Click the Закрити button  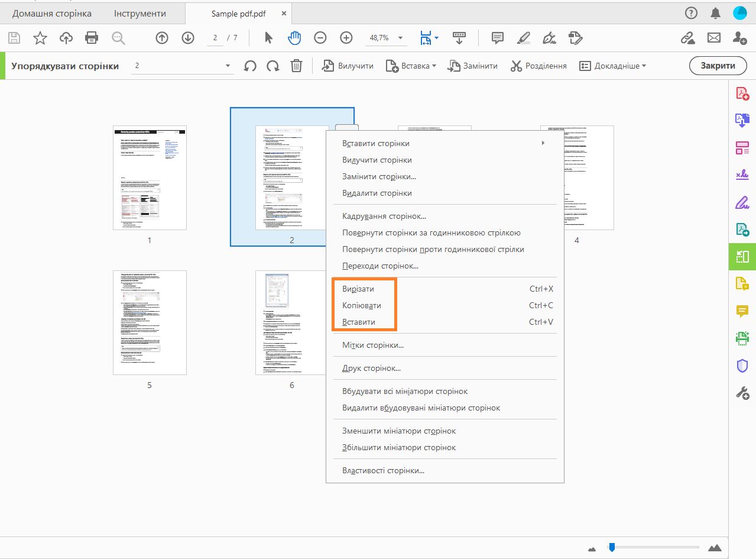point(718,66)
